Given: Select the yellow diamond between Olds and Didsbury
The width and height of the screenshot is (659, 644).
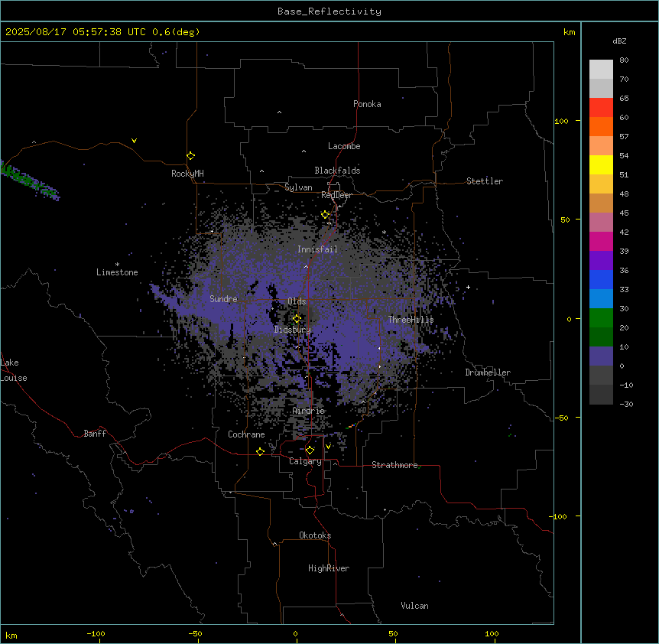Looking at the screenshot, I should point(297,319).
